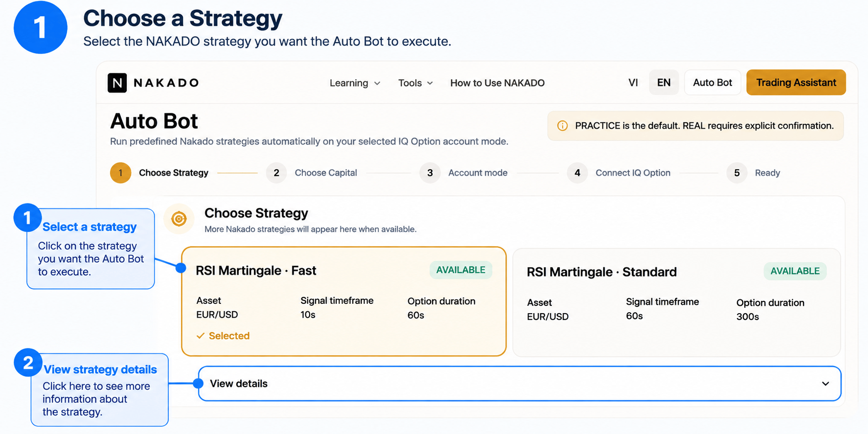Viewport: 868px width, 434px height.
Task: Expand the View details panel
Action: pos(520,384)
